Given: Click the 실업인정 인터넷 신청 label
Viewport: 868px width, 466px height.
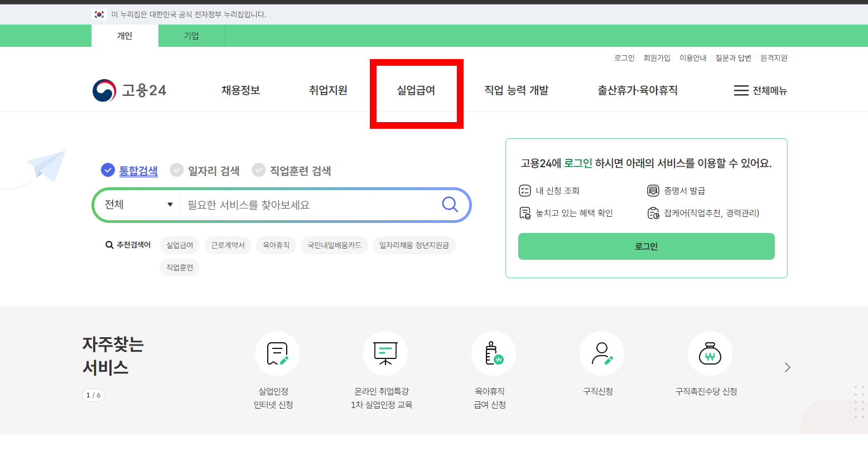Looking at the screenshot, I should [273, 398].
